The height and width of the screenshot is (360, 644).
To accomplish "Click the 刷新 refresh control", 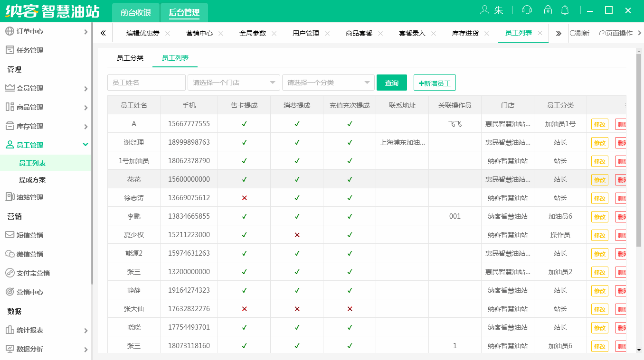I will tap(579, 33).
